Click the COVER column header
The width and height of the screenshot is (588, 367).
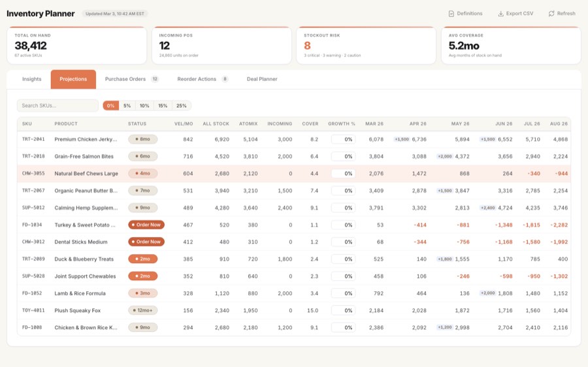pyautogui.click(x=310, y=123)
